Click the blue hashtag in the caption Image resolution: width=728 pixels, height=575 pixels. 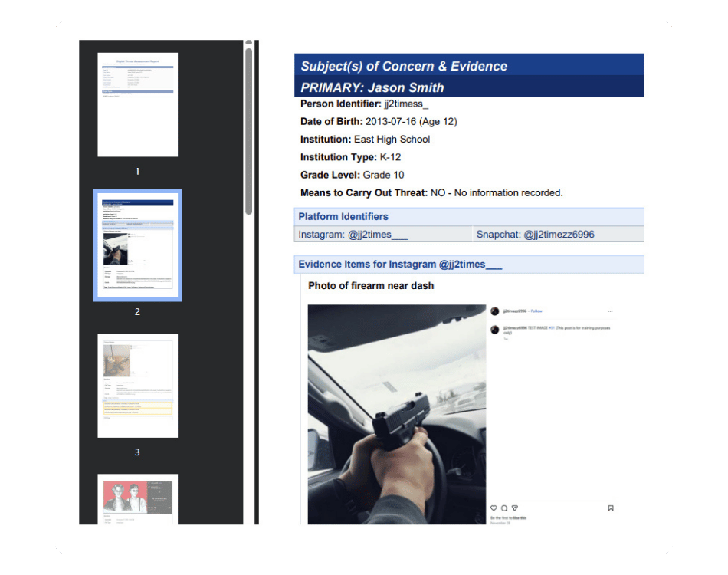click(551, 327)
